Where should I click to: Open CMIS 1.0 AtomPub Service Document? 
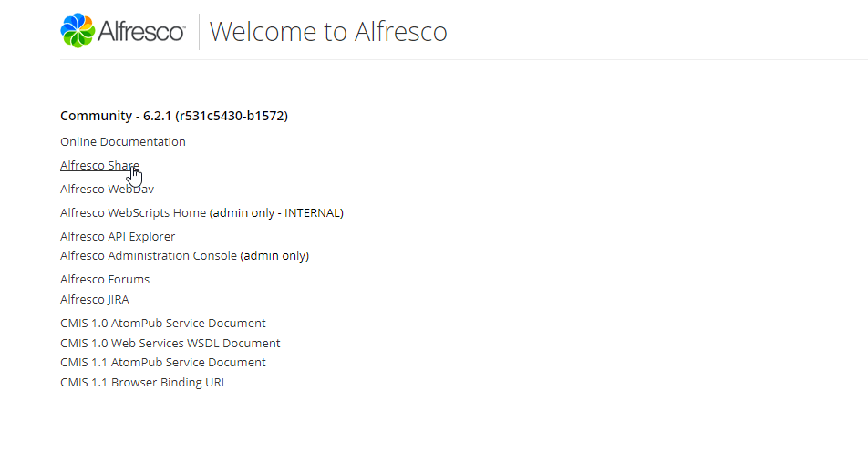[x=162, y=323]
